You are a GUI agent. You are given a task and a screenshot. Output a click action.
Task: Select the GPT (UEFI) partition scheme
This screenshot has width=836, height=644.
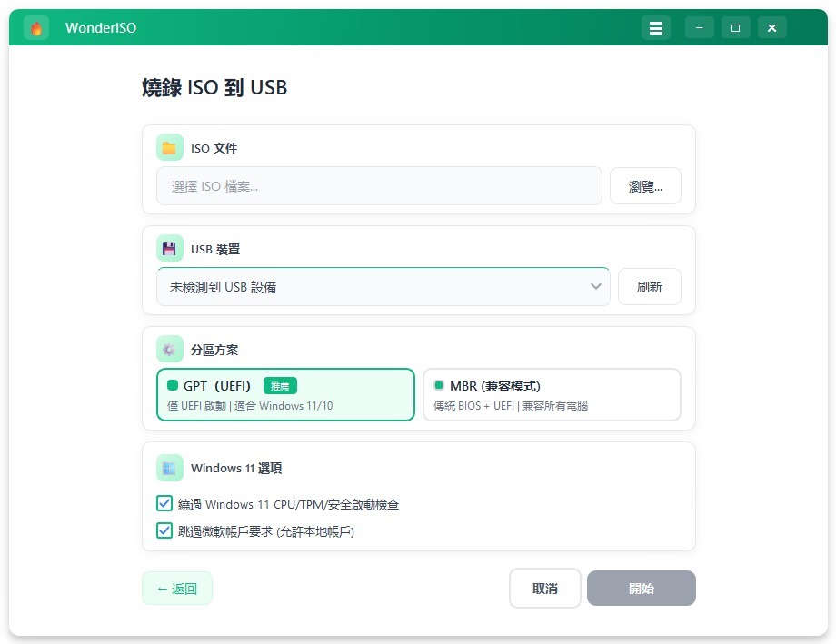click(285, 394)
